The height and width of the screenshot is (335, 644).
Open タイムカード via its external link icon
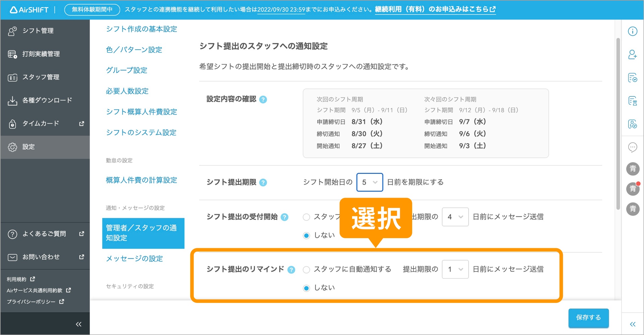coord(82,124)
